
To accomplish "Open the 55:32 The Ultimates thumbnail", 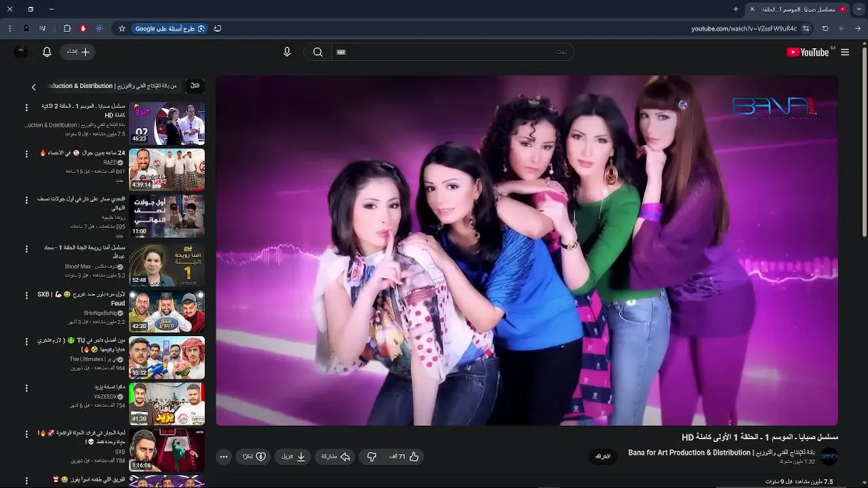I will (x=167, y=357).
